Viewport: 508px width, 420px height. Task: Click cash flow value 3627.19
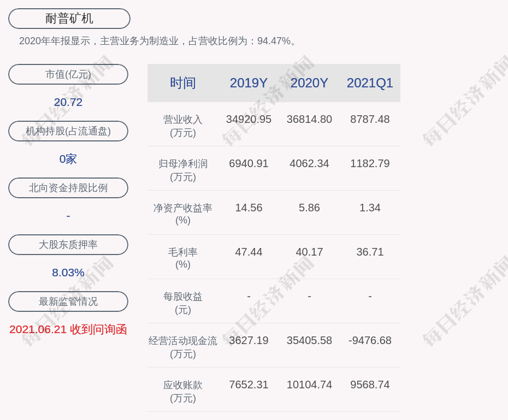click(x=249, y=340)
